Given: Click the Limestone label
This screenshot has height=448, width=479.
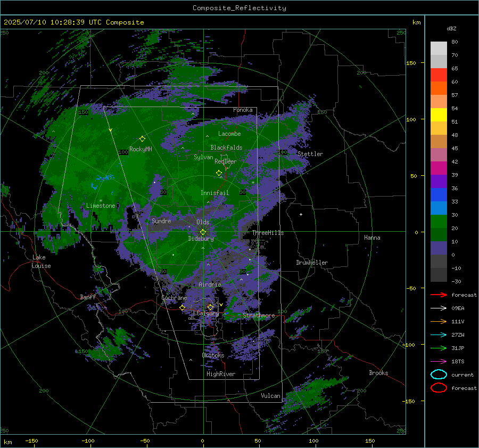Looking at the screenshot, I should (101, 206).
